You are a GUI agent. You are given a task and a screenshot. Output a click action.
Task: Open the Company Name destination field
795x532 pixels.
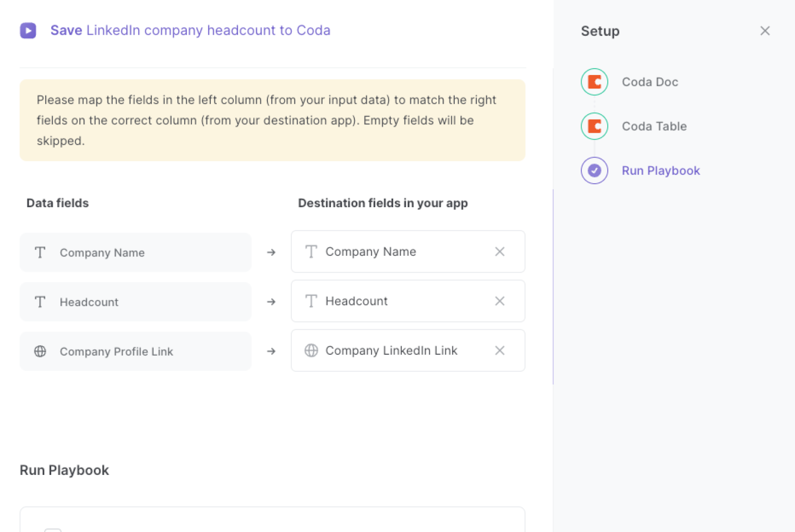click(408, 251)
